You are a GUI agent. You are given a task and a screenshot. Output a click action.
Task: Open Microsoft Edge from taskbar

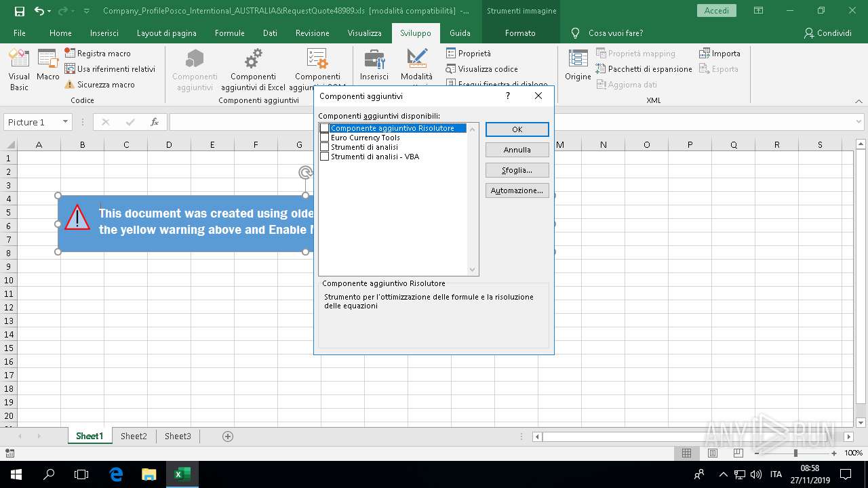116,474
